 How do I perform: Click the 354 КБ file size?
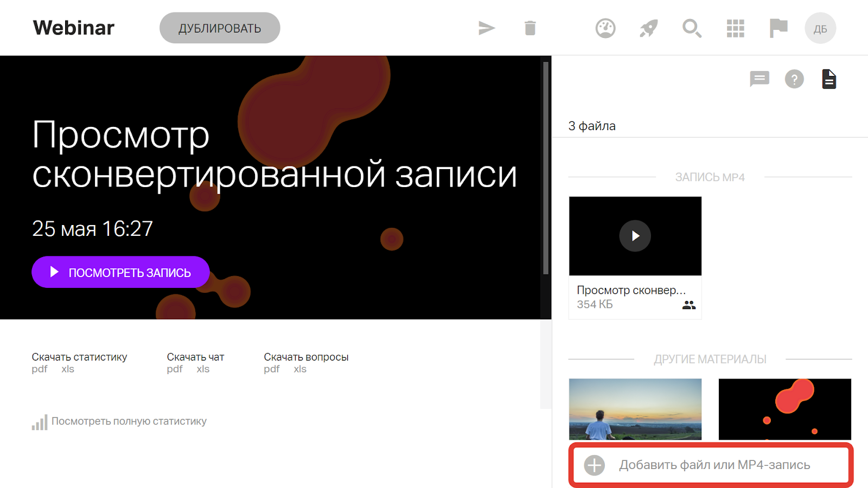coord(595,305)
